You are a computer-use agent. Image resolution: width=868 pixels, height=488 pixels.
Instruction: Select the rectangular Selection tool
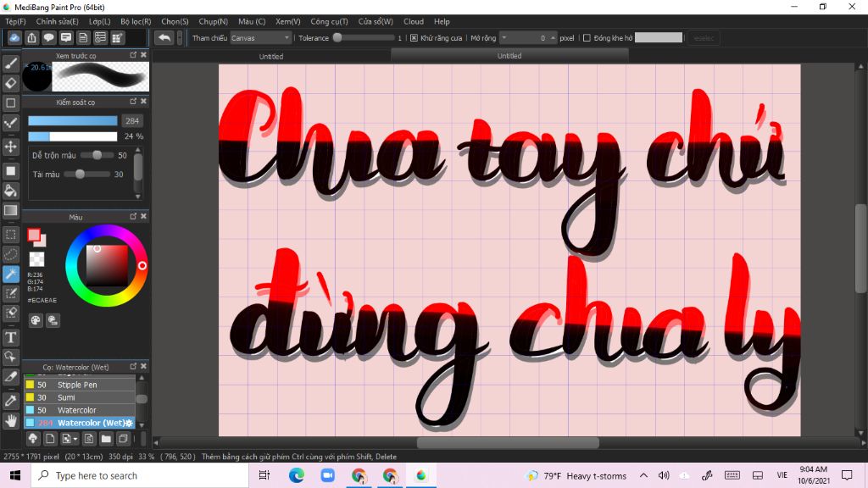(x=10, y=235)
